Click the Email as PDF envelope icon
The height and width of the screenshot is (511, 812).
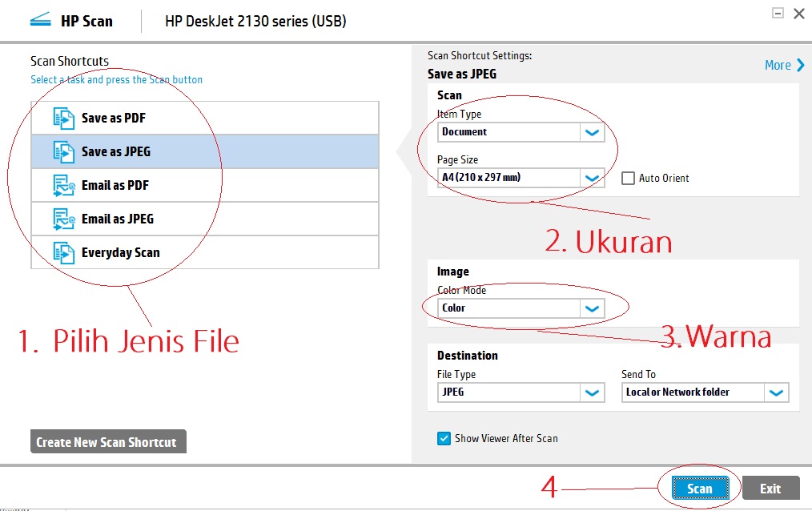coord(64,185)
